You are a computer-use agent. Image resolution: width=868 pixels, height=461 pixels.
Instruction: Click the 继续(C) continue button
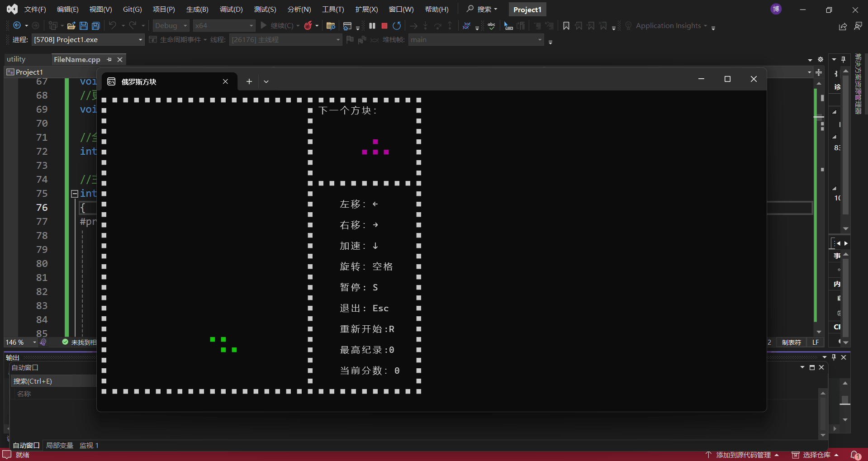(277, 26)
